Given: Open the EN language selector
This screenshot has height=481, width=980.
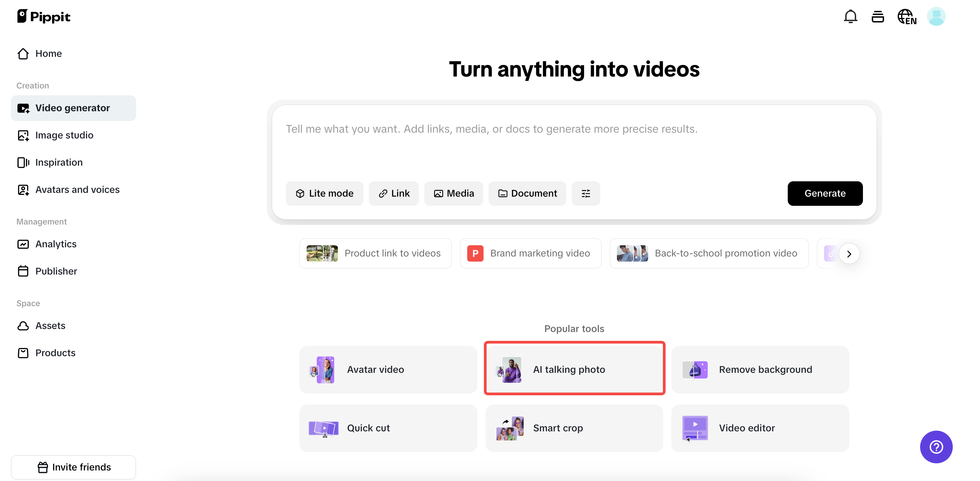Looking at the screenshot, I should [x=907, y=16].
